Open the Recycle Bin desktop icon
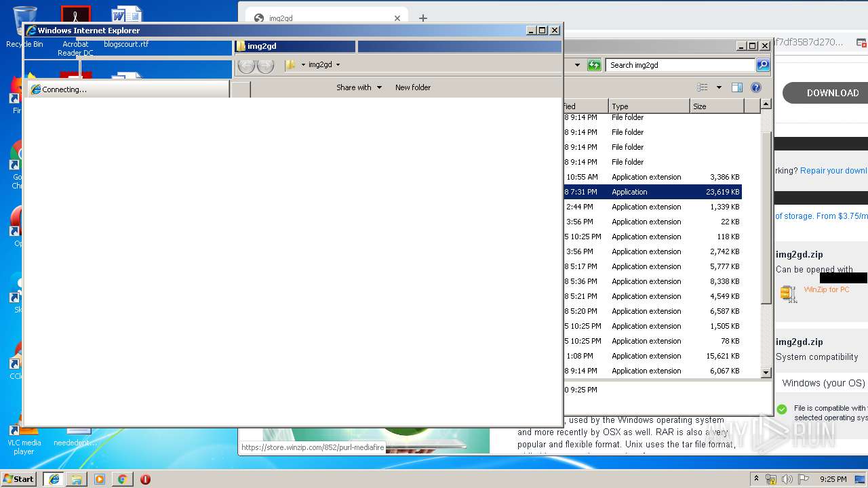The image size is (868, 488). pos(24,27)
